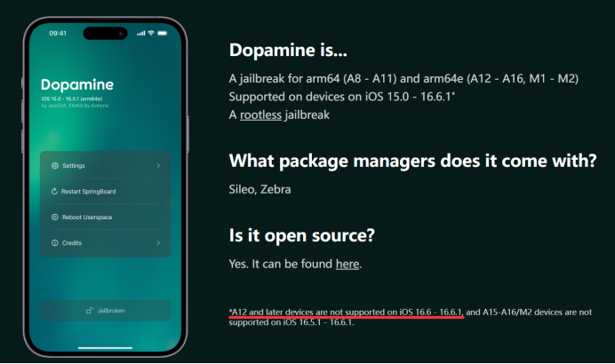Viewport: 615px width, 364px height.
Task: Open the "here" source code link
Action: (x=347, y=264)
